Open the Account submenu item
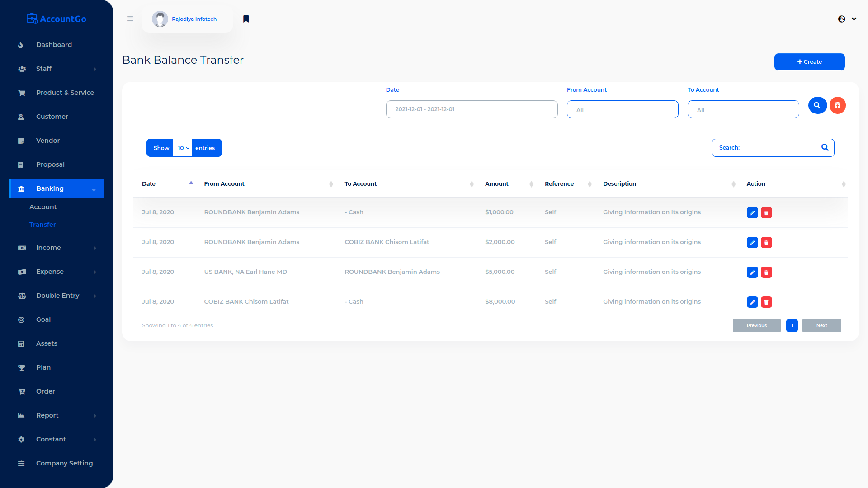This screenshot has height=488, width=868. click(43, 207)
